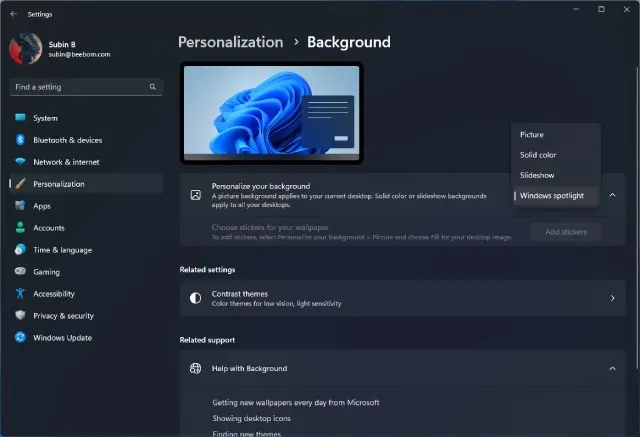Open Bluetooth & devices icon
Image resolution: width=640 pixels, height=437 pixels.
[x=20, y=140]
